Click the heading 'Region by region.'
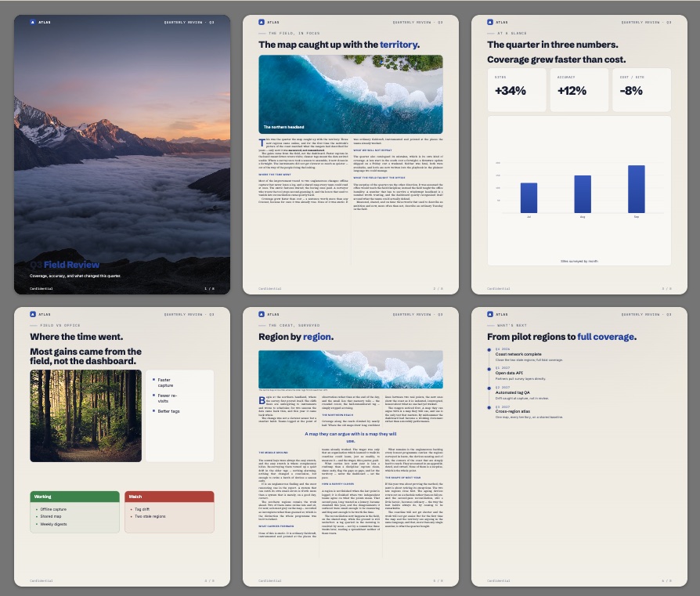700x596 pixels. (x=296, y=337)
